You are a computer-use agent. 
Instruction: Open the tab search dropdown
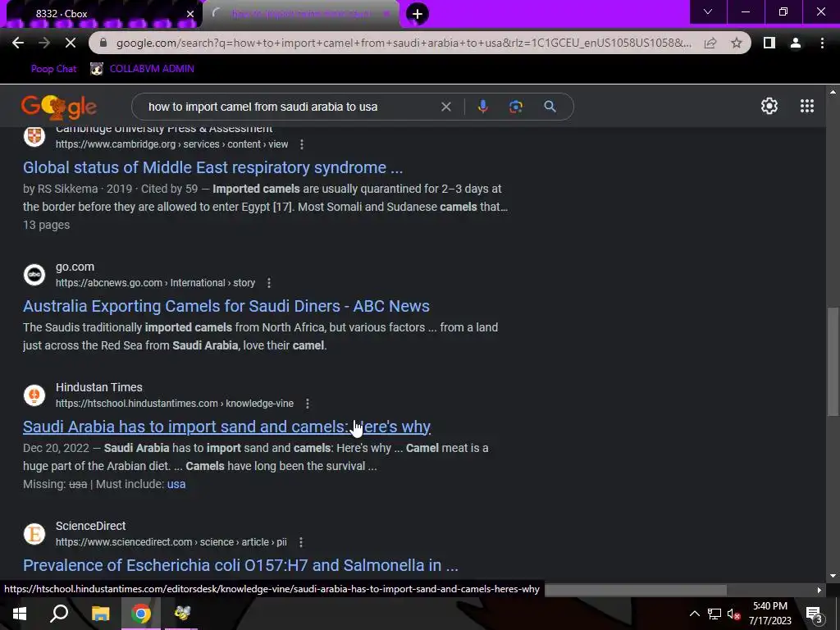tap(708, 11)
